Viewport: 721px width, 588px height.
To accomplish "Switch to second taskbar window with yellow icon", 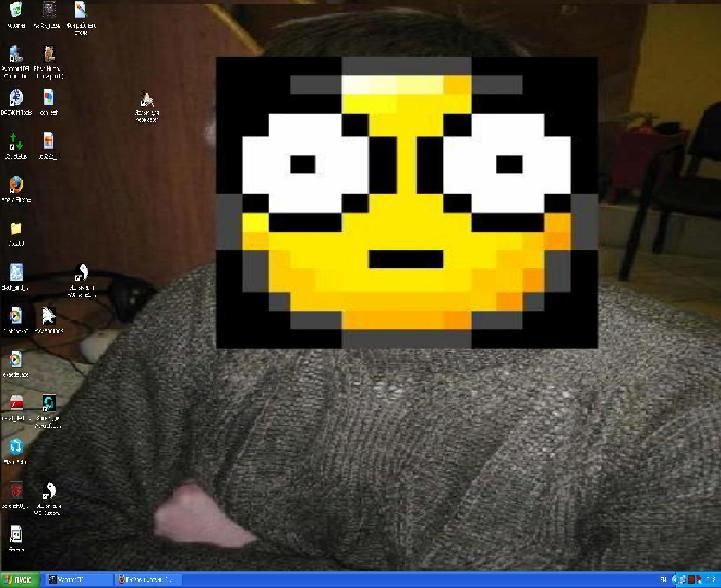I will coord(147,580).
